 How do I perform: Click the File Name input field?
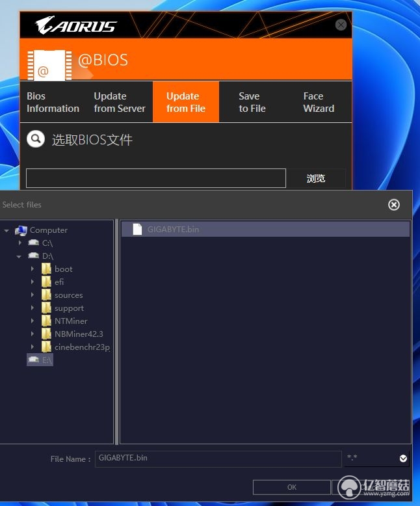coord(218,459)
